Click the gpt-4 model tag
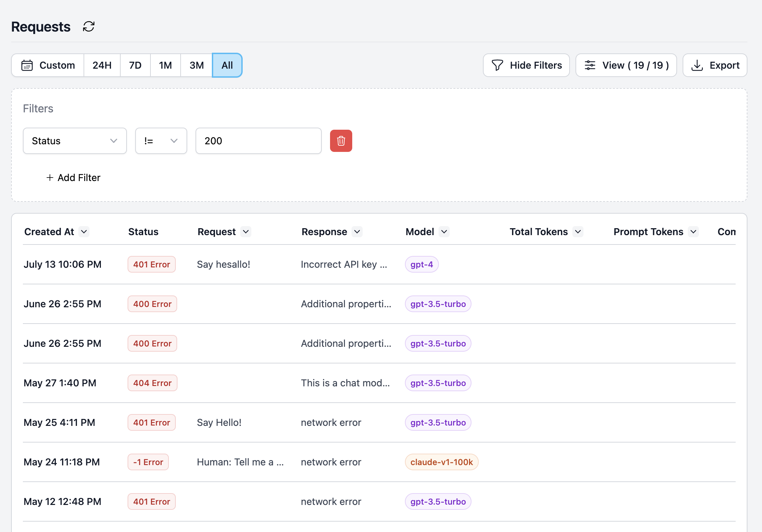Screen dimensions: 762x532 tap(422, 264)
